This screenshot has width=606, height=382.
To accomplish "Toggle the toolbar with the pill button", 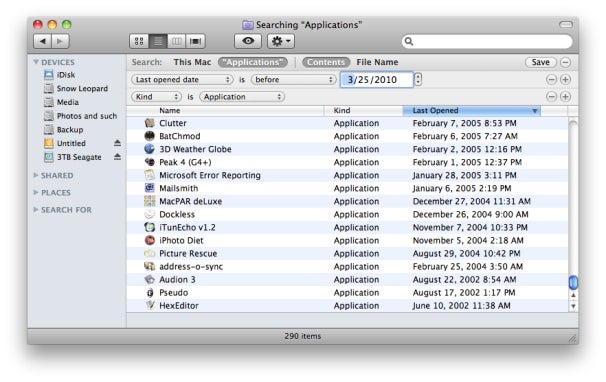I will coord(566,24).
